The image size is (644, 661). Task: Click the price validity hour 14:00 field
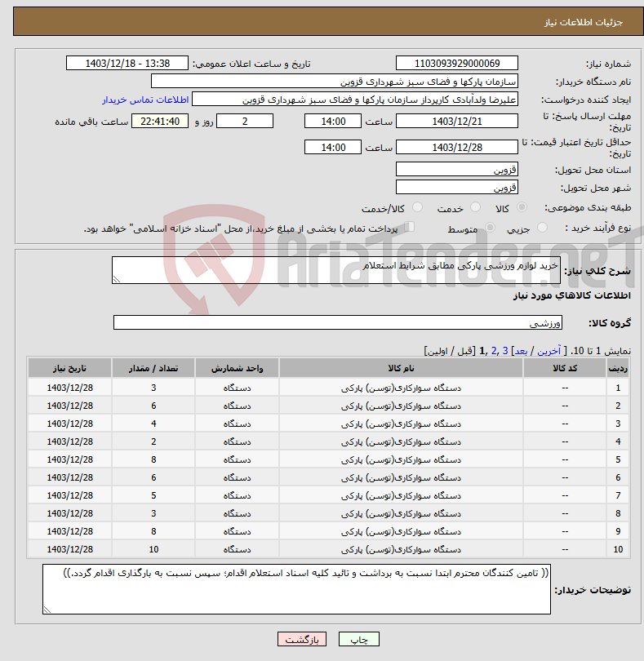pyautogui.click(x=333, y=147)
